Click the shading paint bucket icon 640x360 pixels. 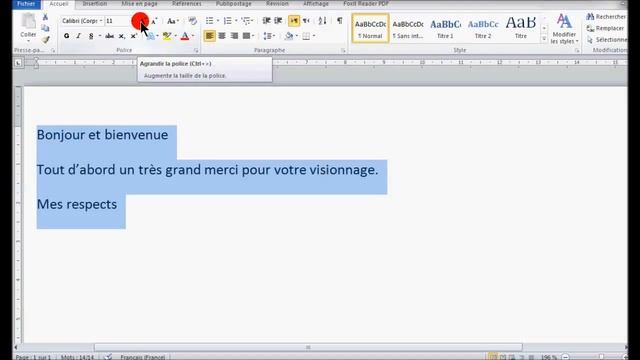pyautogui.click(x=289, y=36)
